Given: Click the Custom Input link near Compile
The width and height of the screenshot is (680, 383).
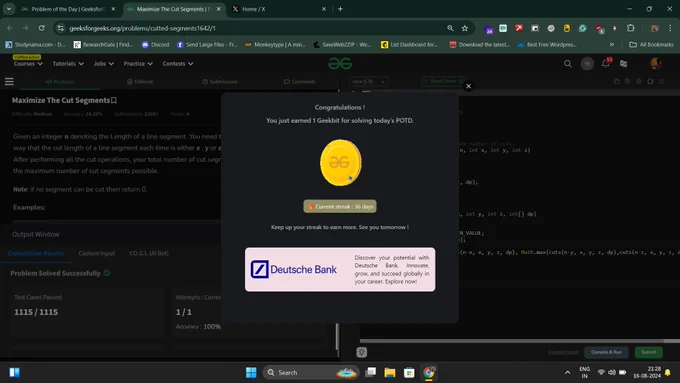Looking at the screenshot, I should (x=563, y=352).
